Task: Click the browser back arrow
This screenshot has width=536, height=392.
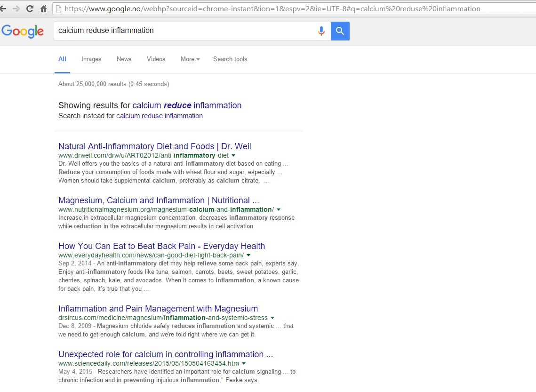Action: coord(3,9)
